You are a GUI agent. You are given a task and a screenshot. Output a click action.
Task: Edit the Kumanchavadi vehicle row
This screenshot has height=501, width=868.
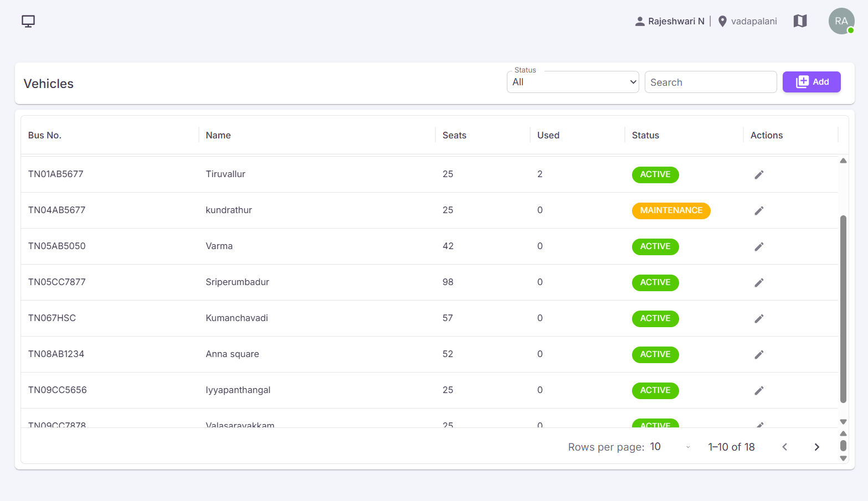[759, 318]
